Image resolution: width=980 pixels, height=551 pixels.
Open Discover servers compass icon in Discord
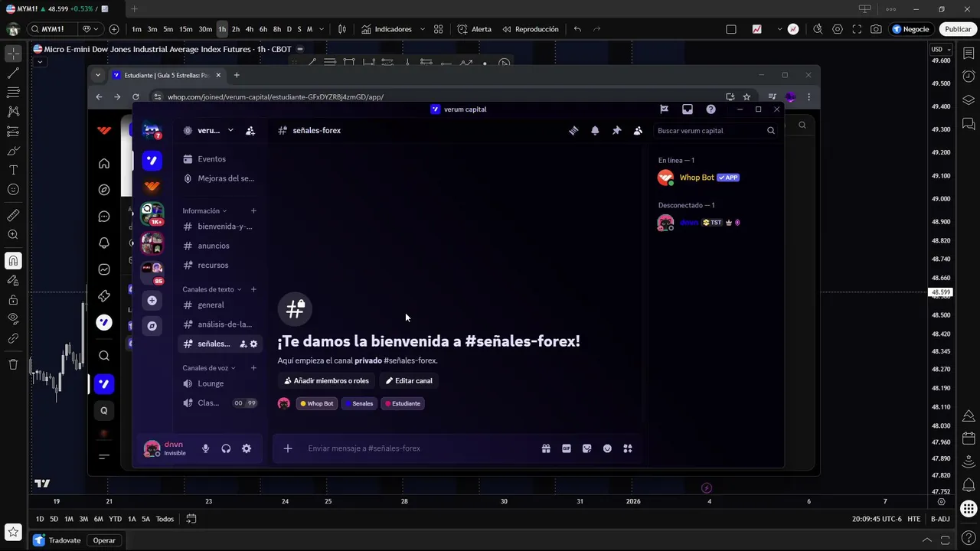point(152,326)
